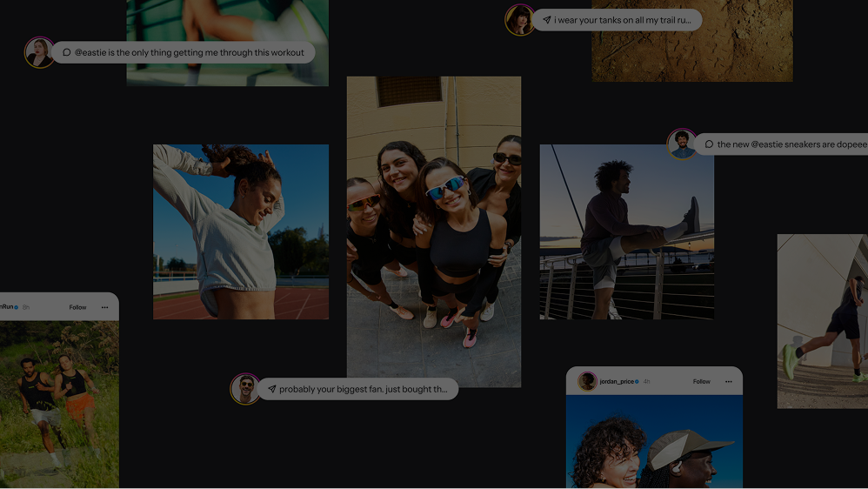This screenshot has width=868, height=489.
Task: Open the woman tying hair on track photo
Action: tap(241, 231)
